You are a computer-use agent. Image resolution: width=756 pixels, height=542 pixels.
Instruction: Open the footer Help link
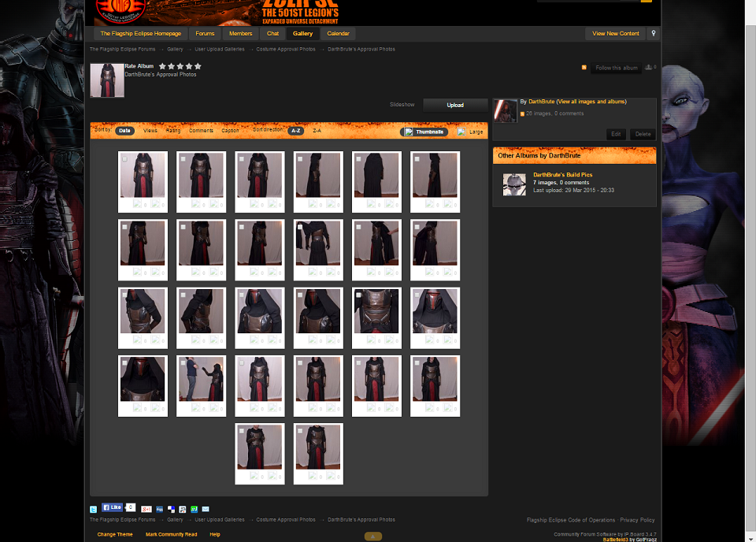(215, 534)
